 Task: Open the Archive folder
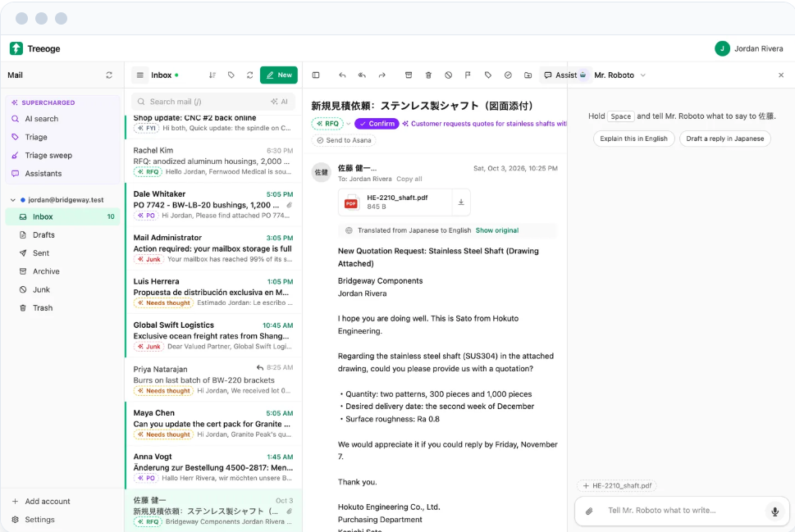63,271
